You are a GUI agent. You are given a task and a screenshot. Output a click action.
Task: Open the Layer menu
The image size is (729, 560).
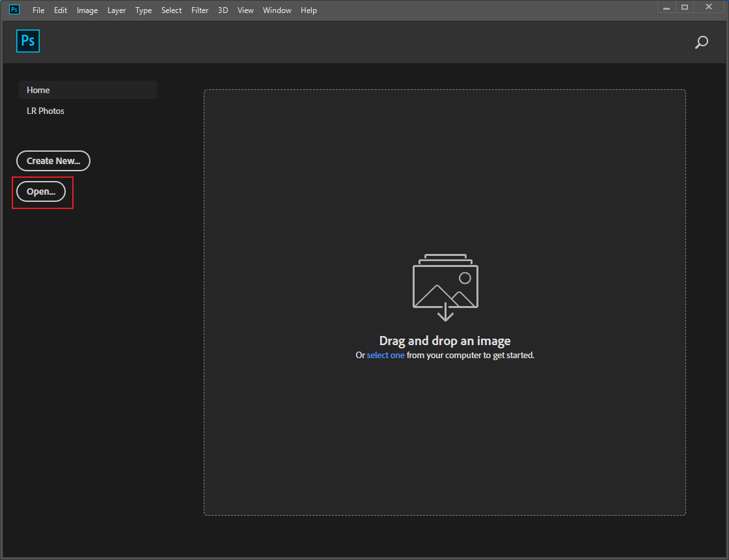pos(117,10)
